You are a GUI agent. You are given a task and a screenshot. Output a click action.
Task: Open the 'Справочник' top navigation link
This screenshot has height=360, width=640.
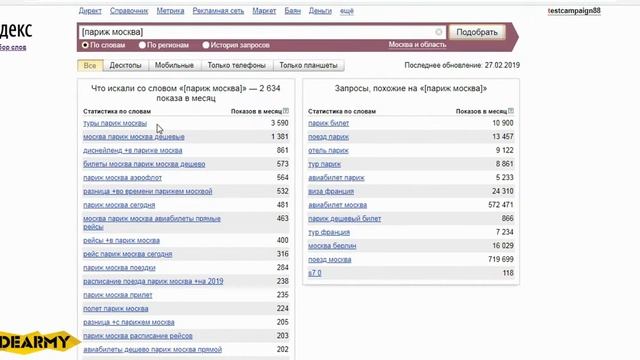tap(129, 11)
